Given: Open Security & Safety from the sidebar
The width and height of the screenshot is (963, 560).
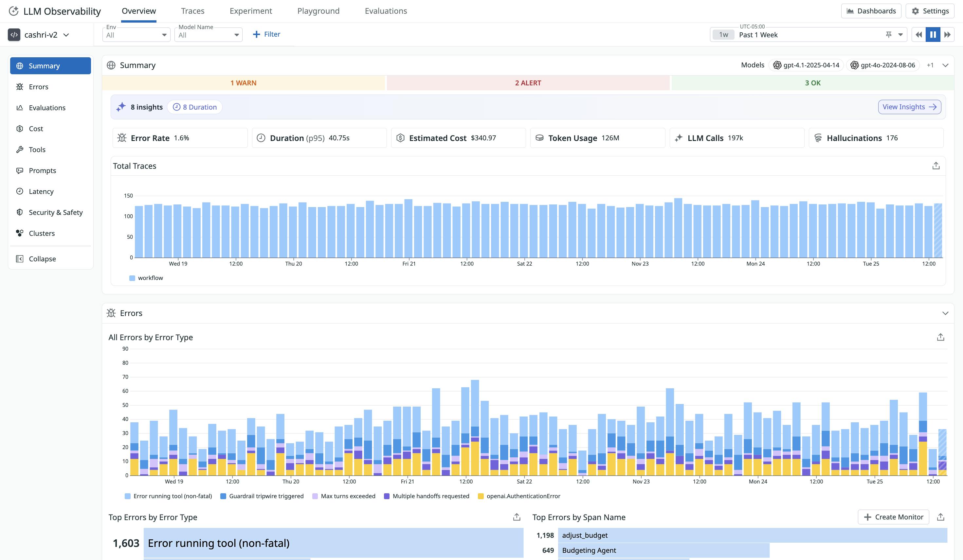Looking at the screenshot, I should [55, 212].
